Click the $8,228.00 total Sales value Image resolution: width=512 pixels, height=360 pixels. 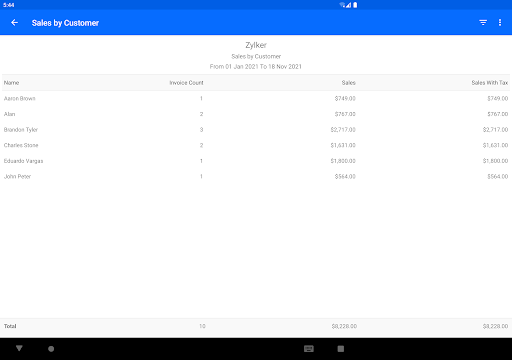tap(344, 326)
